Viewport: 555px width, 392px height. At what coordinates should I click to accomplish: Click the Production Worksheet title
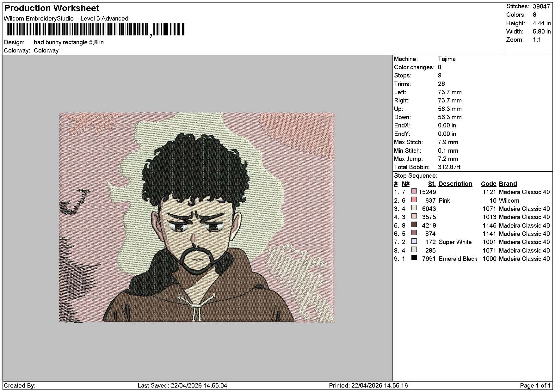click(x=52, y=8)
